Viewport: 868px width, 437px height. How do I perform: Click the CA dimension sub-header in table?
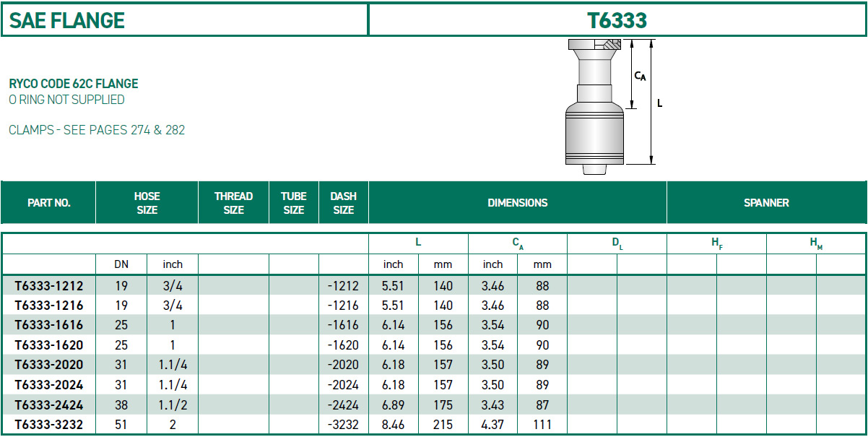point(518,244)
